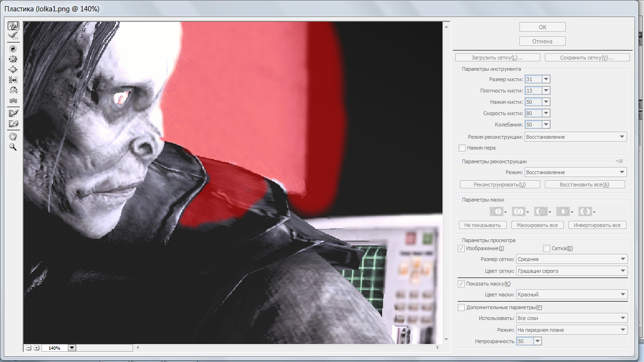Open the Параметры реконструкции panel menu icon

pyautogui.click(x=620, y=161)
